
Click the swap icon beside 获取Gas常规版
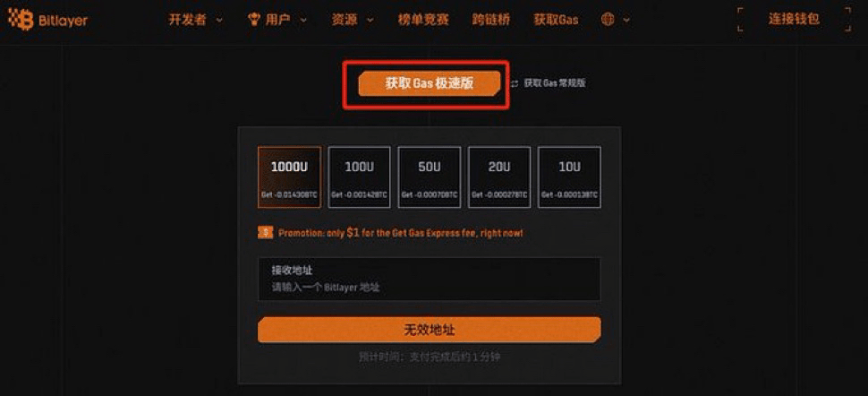tap(515, 83)
